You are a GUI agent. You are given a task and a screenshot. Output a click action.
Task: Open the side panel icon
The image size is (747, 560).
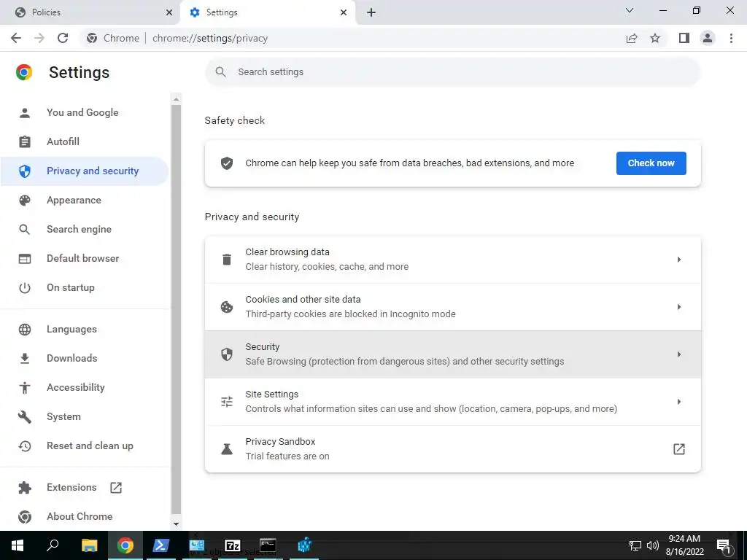point(684,38)
